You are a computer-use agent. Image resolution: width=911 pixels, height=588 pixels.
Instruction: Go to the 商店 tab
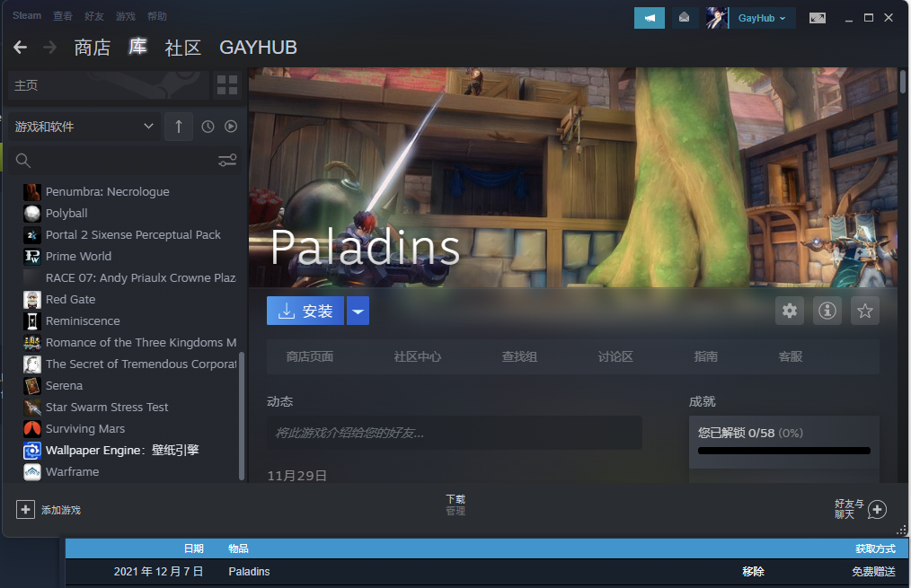(93, 48)
